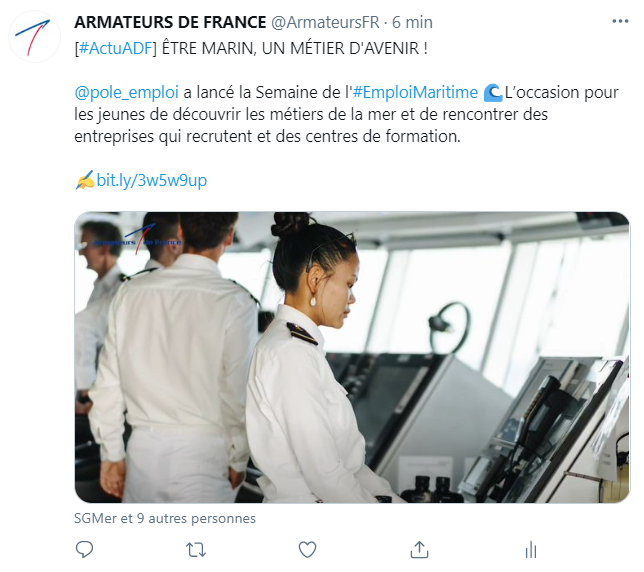644x572 pixels.
Task: Visit the @pole_emploi mention
Action: click(126, 92)
